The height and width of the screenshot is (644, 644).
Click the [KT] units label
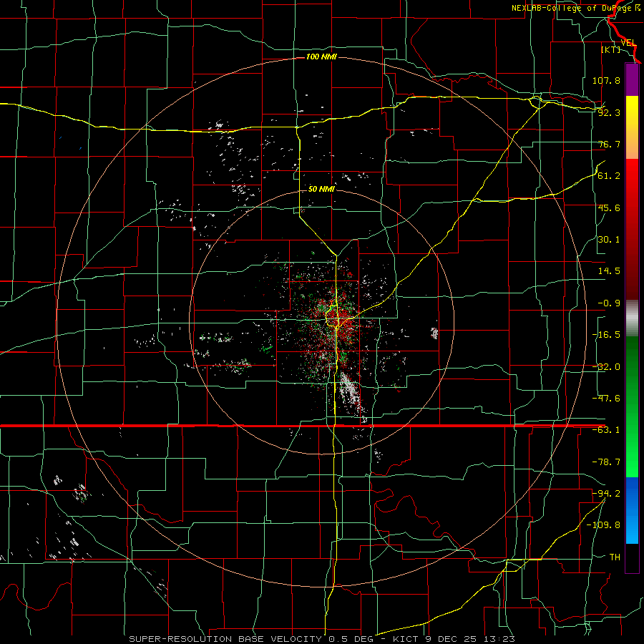(610, 49)
